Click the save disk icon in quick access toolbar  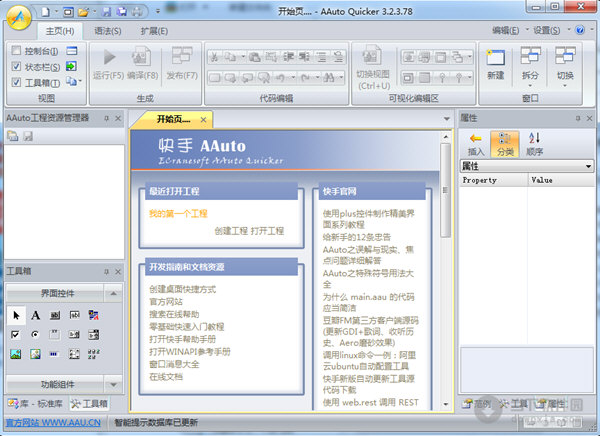[106, 12]
